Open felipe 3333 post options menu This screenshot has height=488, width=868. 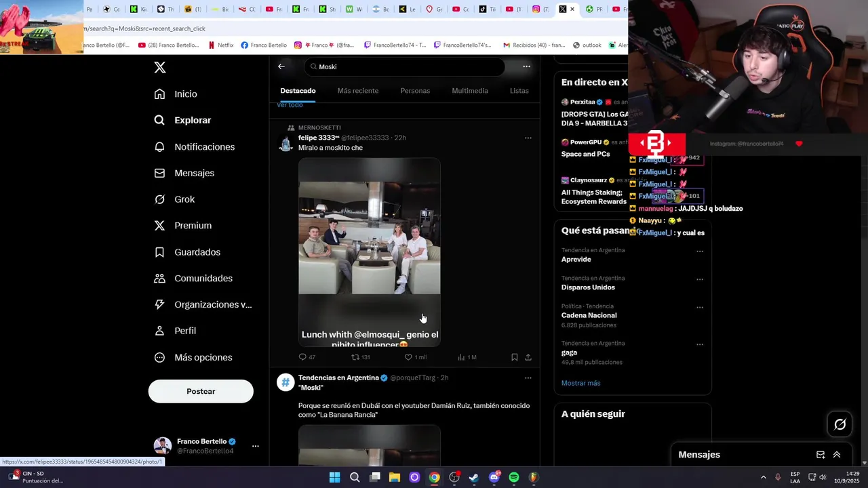click(528, 138)
